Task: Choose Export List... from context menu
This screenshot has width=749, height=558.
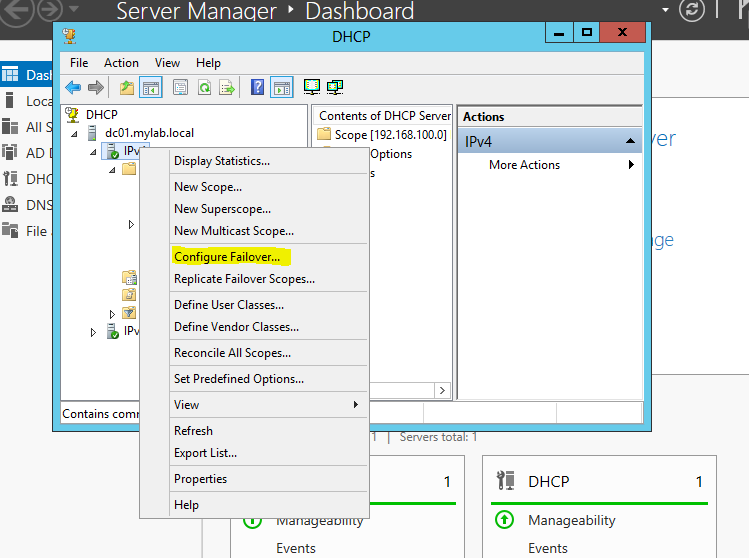Action: coord(268,453)
